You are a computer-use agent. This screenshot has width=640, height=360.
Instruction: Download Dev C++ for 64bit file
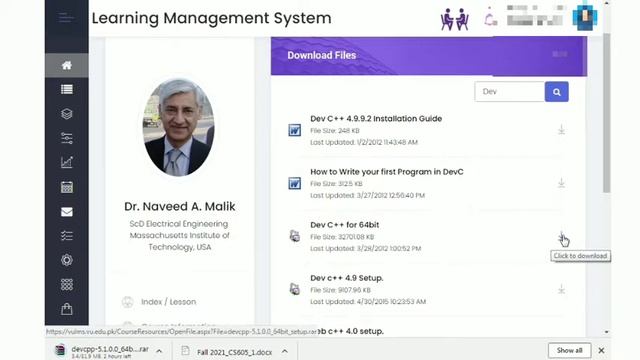(561, 236)
